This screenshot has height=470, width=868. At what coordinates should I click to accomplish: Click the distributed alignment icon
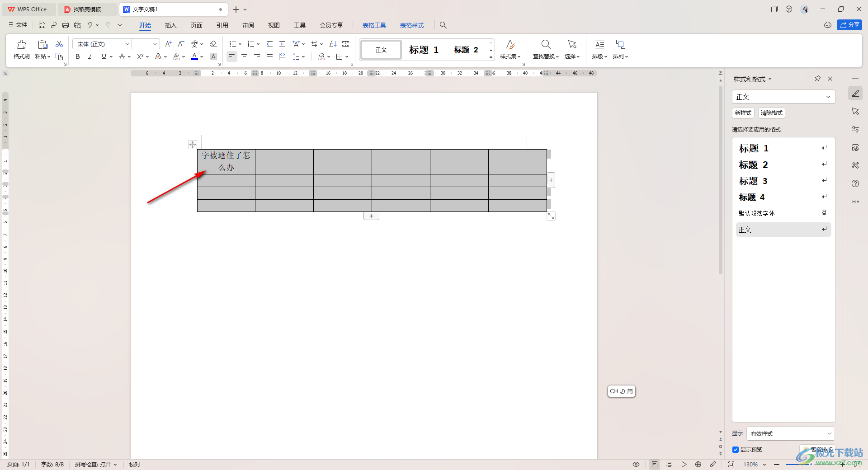283,56
